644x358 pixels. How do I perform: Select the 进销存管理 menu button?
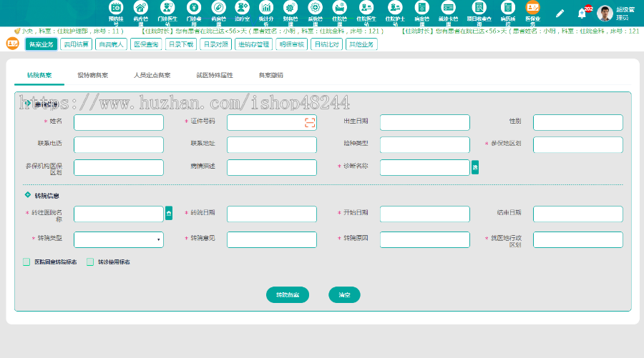click(x=254, y=44)
